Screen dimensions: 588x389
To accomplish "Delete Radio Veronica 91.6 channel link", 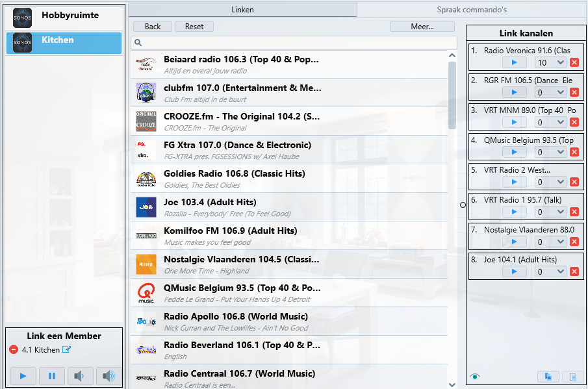I will (574, 62).
